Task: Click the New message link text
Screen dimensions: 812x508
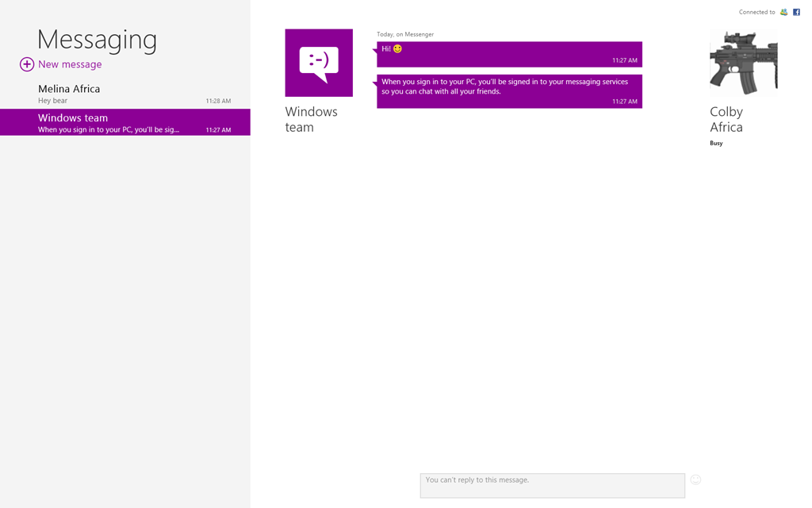Action: tap(70, 64)
